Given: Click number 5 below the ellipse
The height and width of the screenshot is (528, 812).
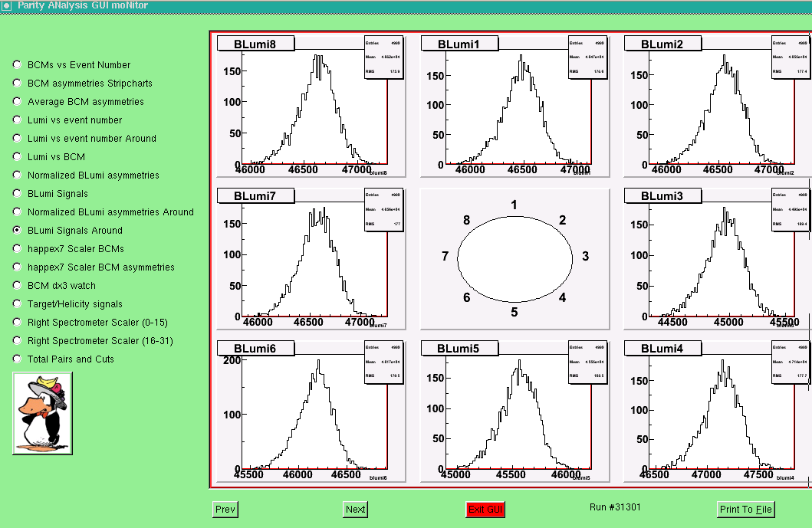Looking at the screenshot, I should tap(514, 312).
